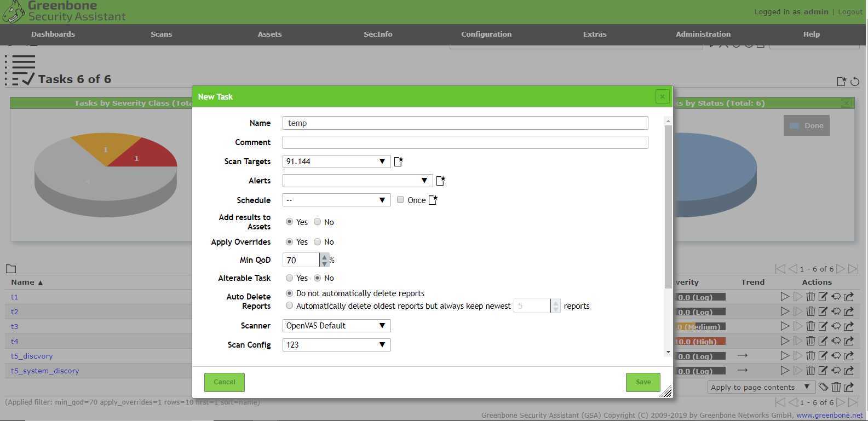The width and height of the screenshot is (868, 421).
Task: Click the Cancel button in New Task dialog
Action: [x=225, y=382]
